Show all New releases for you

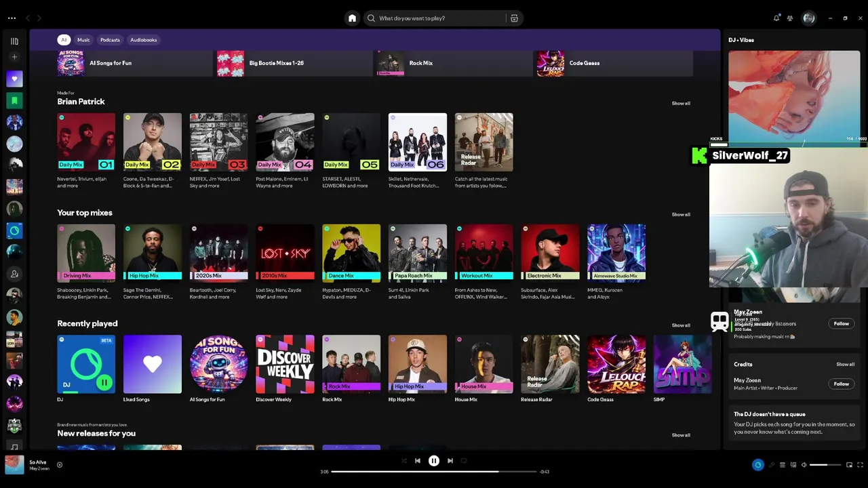click(x=681, y=435)
